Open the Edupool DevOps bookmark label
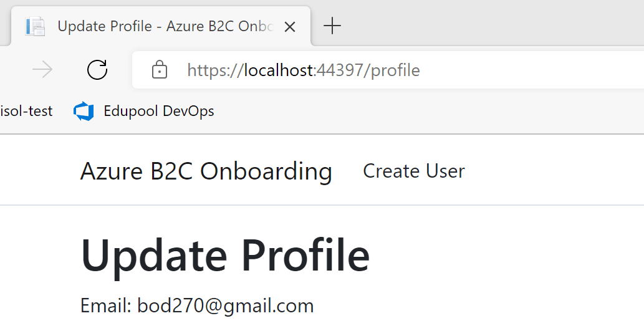644x331 pixels. coord(158,112)
